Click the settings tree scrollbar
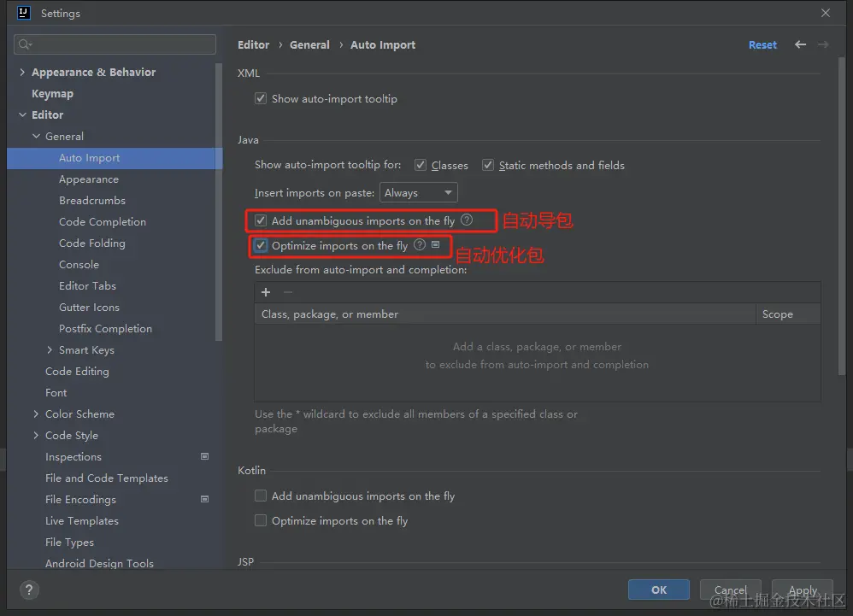Viewport: 853px width, 616px height. [219, 202]
